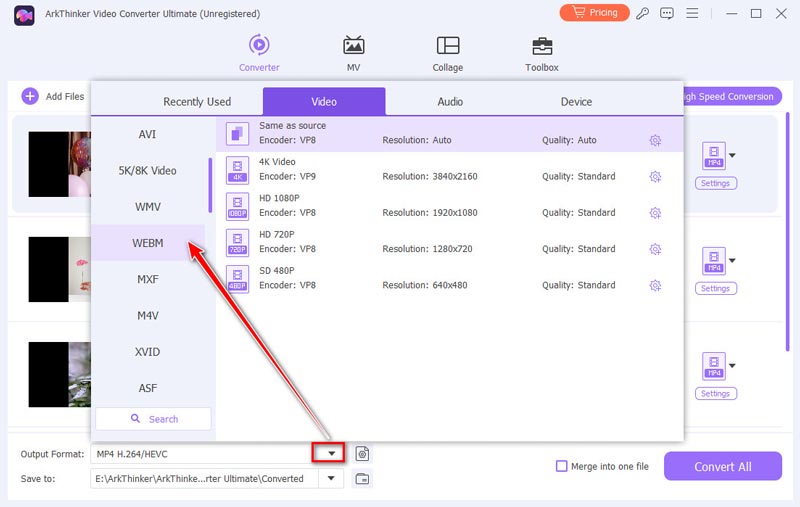Open settings gear for SD 480P
The height and width of the screenshot is (507, 800).
pos(655,285)
